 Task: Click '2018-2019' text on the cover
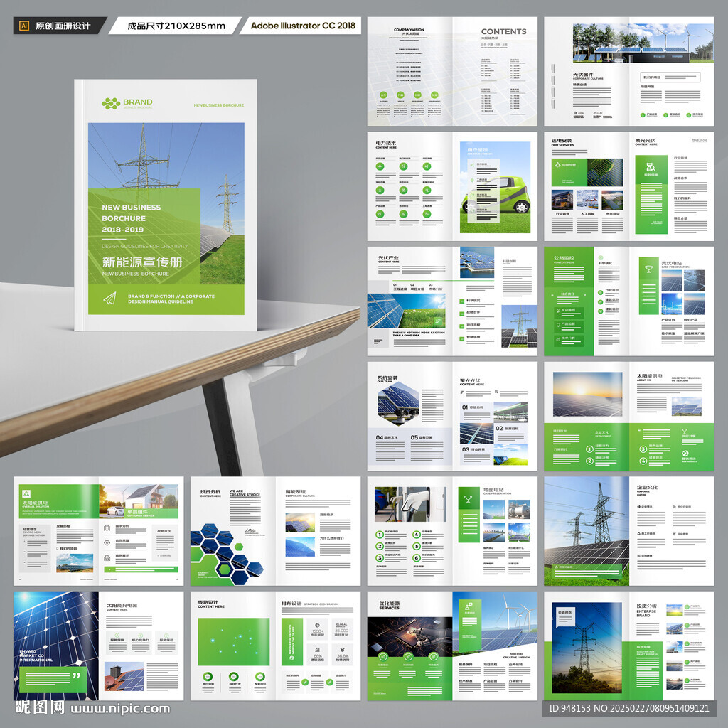pos(122,230)
